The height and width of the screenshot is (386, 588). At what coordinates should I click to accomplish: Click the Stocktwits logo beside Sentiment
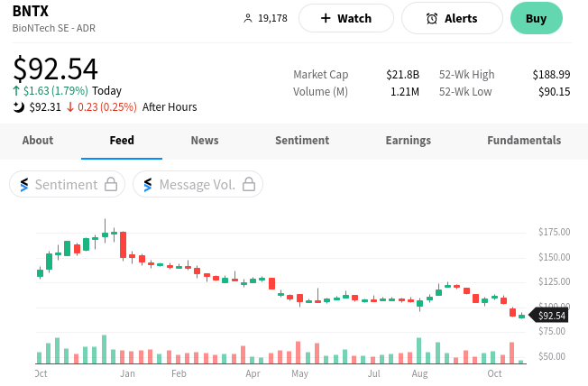click(x=24, y=184)
